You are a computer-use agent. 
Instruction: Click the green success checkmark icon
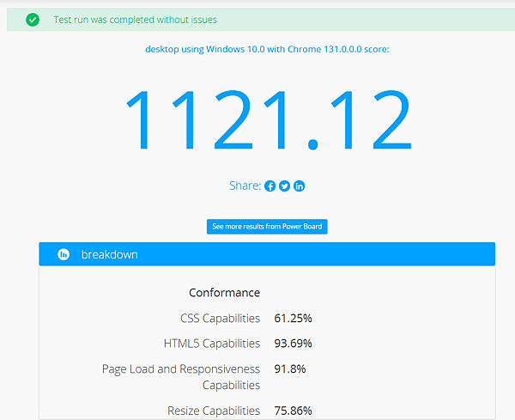tap(33, 20)
